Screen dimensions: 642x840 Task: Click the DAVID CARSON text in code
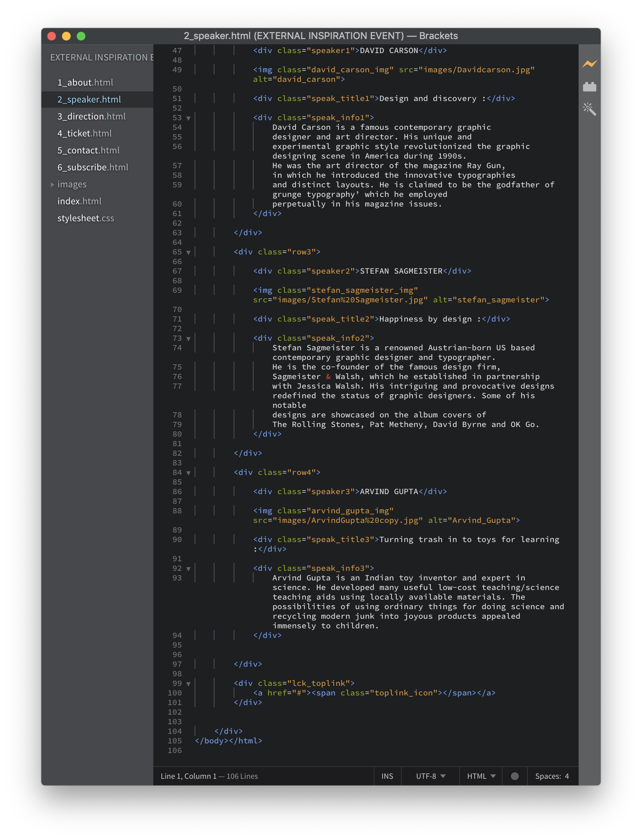point(389,51)
